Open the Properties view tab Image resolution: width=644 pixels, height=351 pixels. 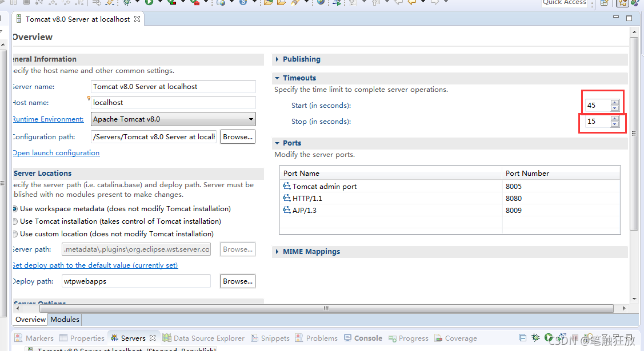82,338
